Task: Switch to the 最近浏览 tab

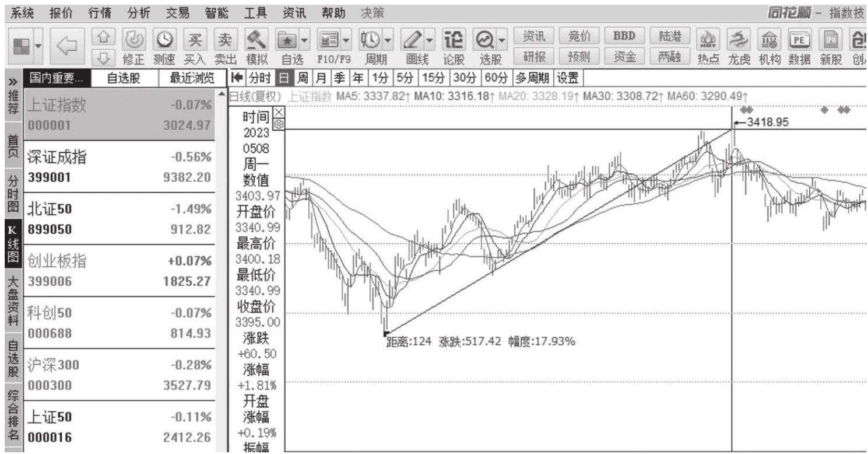Action: [x=191, y=79]
